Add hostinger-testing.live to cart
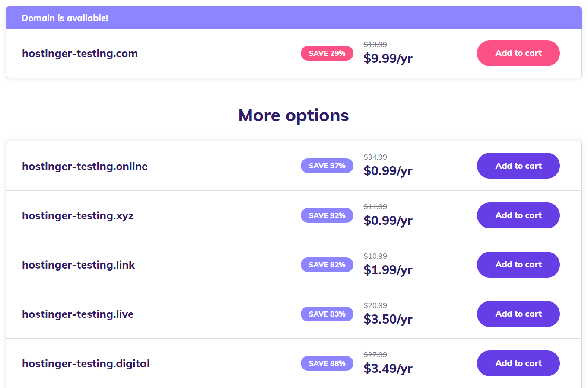Image resolution: width=588 pixels, height=388 pixels. [518, 314]
